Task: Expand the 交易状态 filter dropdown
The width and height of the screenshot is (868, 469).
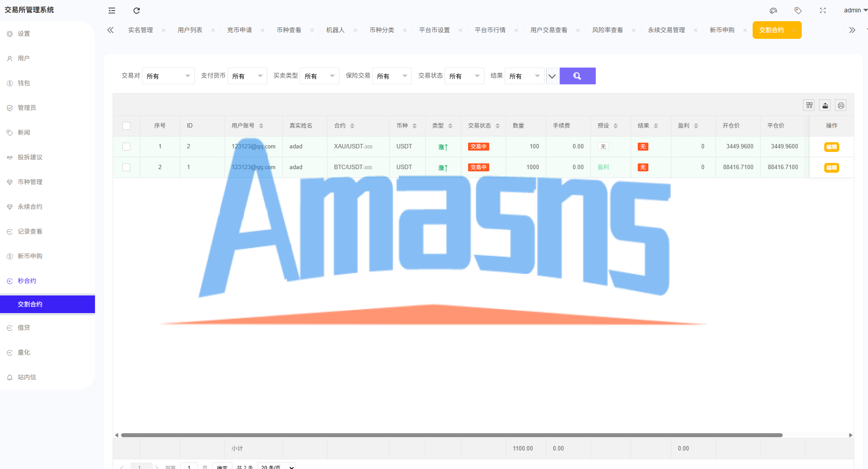Action: (x=464, y=76)
